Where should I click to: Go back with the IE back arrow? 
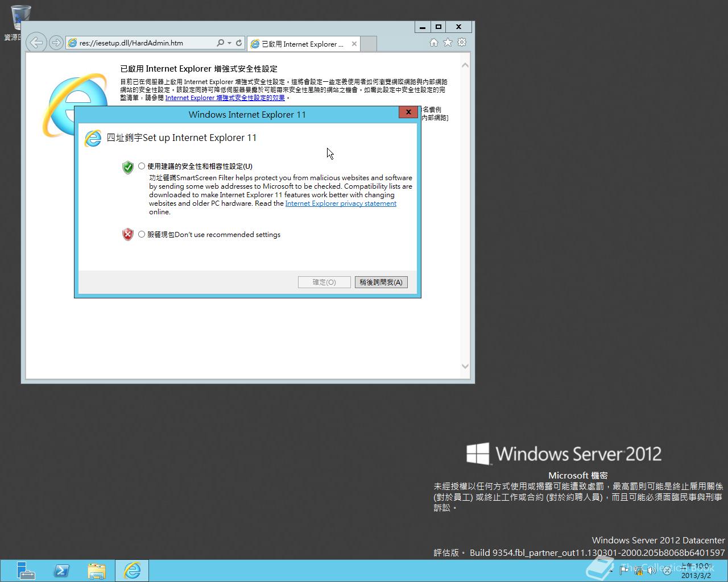coord(36,43)
